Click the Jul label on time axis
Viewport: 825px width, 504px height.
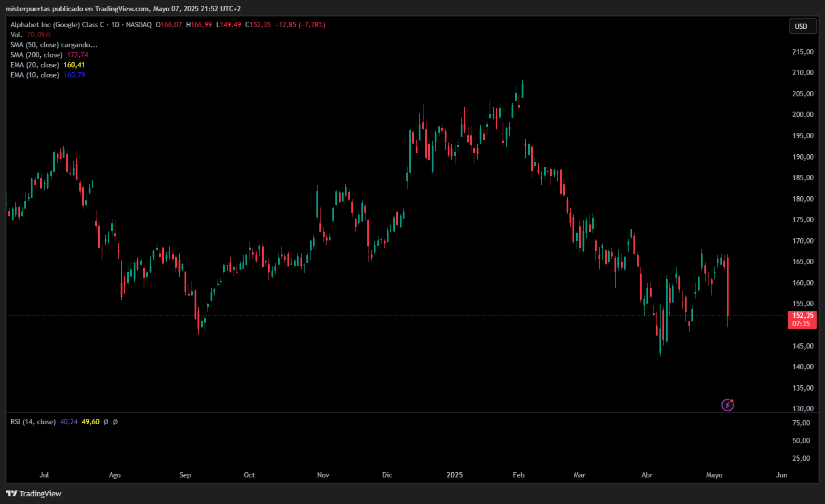pyautogui.click(x=44, y=475)
